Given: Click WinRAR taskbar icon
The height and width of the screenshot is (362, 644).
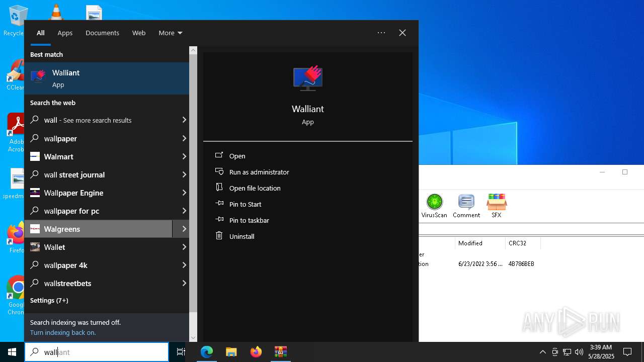Looking at the screenshot, I should 281,352.
